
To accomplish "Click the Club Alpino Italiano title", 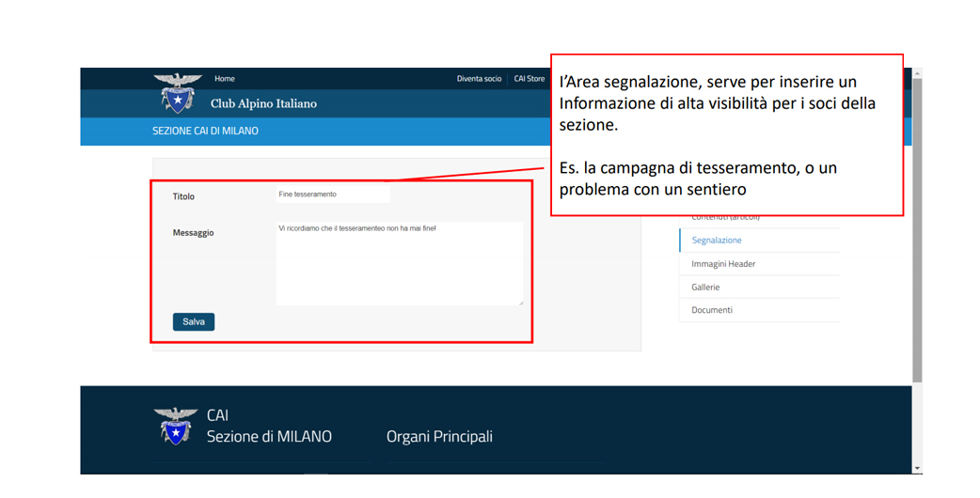I will click(x=263, y=103).
